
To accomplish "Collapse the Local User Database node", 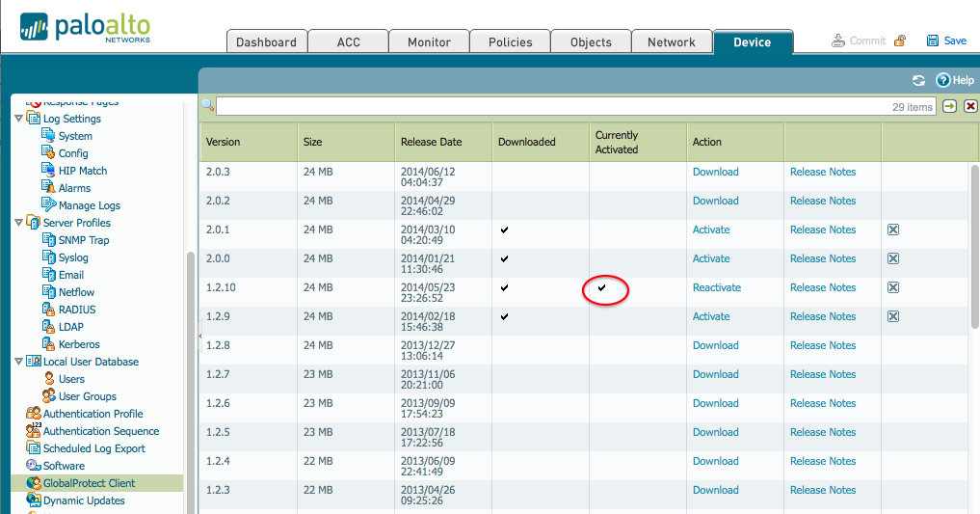I will tap(18, 362).
